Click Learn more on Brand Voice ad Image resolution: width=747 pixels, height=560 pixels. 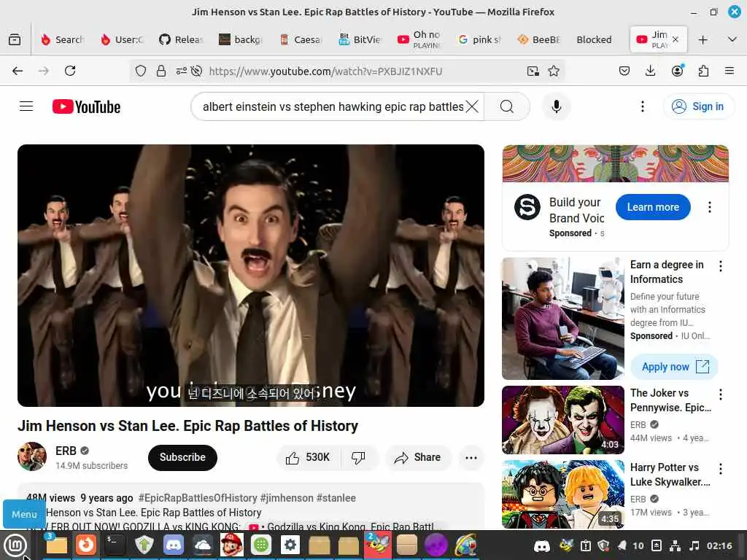click(653, 207)
